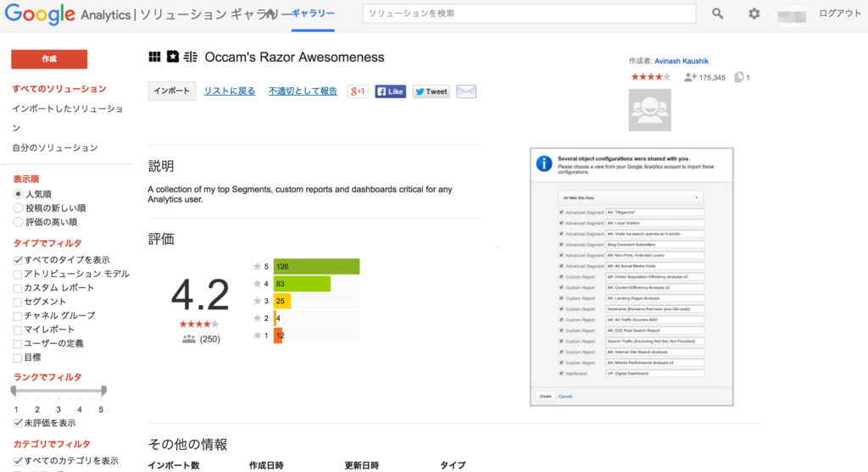Viewport: 868px width, 472px height.
Task: Click the blue info icon in preview
Action: (x=544, y=164)
